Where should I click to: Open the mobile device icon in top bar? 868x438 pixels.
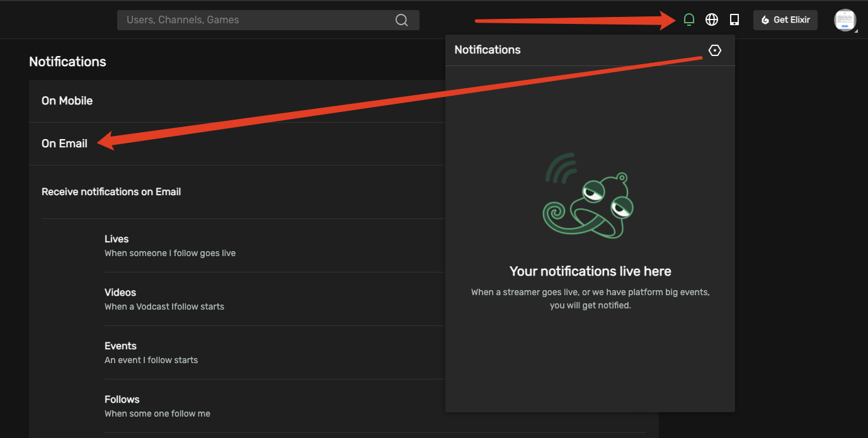coord(734,19)
